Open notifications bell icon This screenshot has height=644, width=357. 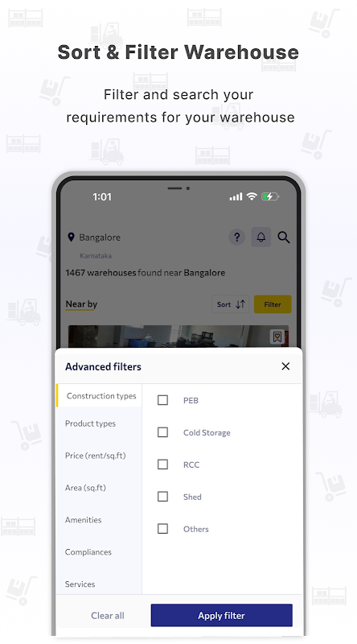pyautogui.click(x=261, y=237)
